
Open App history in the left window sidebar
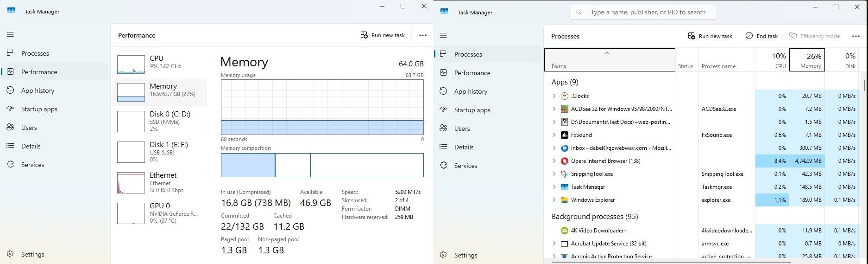[x=38, y=90]
